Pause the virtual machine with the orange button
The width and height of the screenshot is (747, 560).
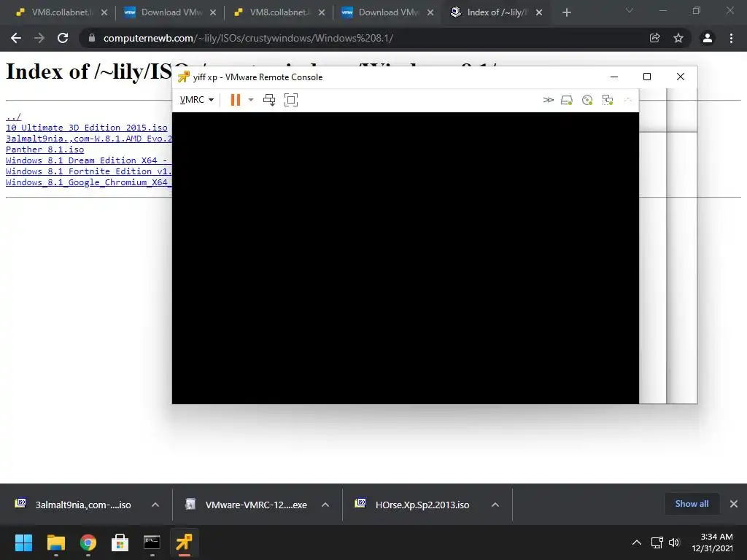[236, 99]
